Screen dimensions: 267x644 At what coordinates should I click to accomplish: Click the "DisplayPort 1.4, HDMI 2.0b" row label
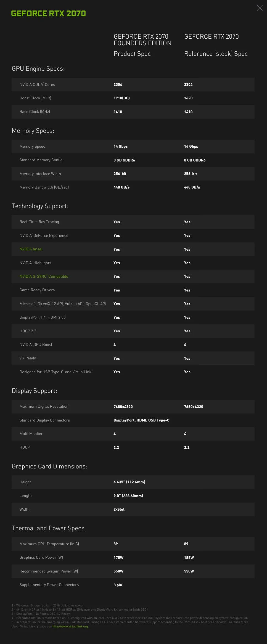tap(43, 317)
